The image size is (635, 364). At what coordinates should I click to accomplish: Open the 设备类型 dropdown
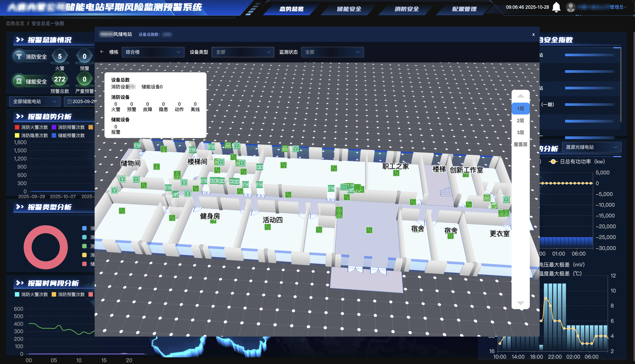(243, 52)
